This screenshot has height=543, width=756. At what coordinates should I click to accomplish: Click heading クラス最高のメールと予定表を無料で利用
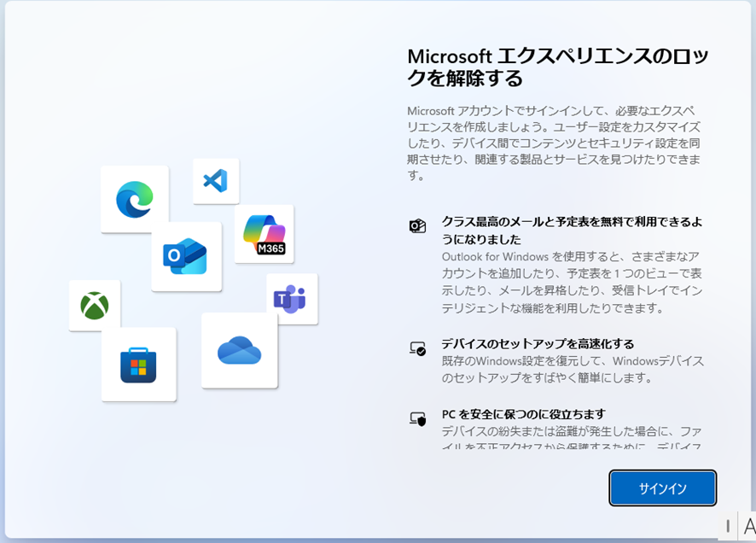click(x=572, y=231)
